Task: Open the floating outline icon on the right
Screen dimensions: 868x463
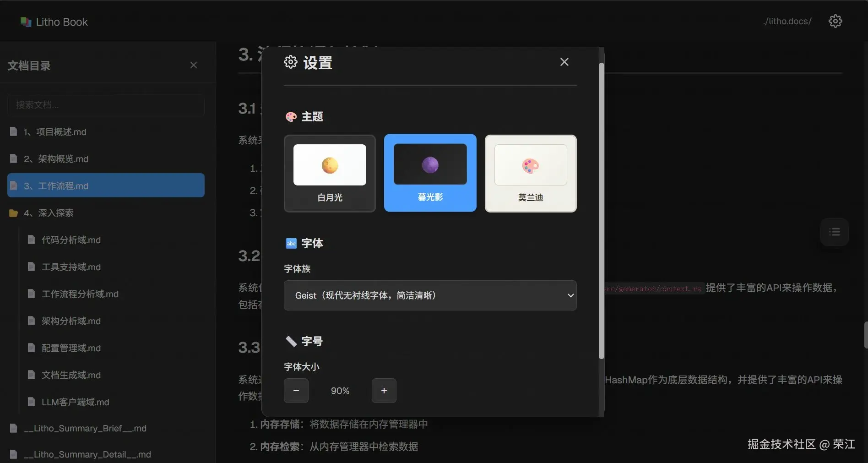Action: pyautogui.click(x=834, y=232)
